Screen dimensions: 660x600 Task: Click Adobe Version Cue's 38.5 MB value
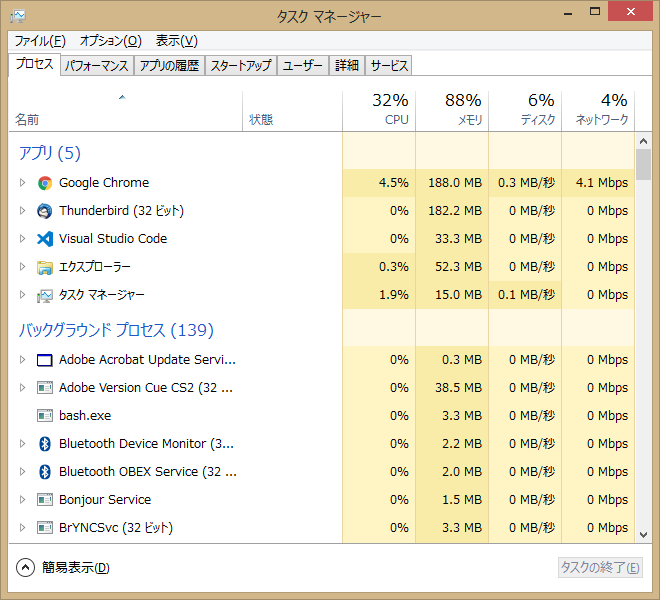tap(458, 388)
